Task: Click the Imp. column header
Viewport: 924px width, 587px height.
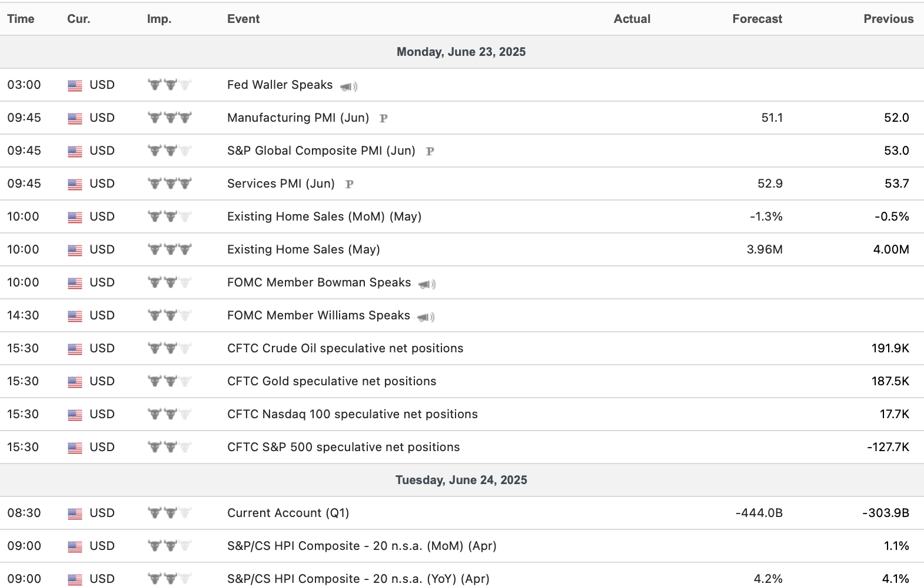Action: pyautogui.click(x=159, y=19)
